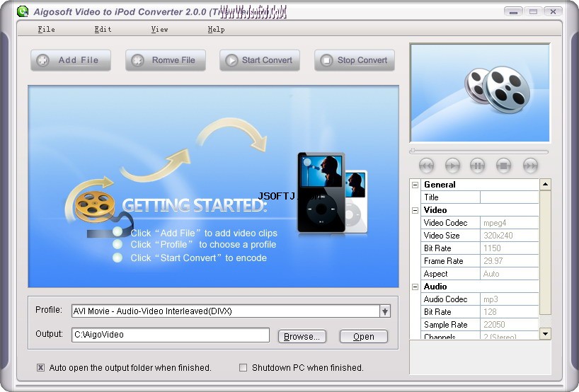Browse for an output folder
The image size is (579, 392).
(302, 336)
